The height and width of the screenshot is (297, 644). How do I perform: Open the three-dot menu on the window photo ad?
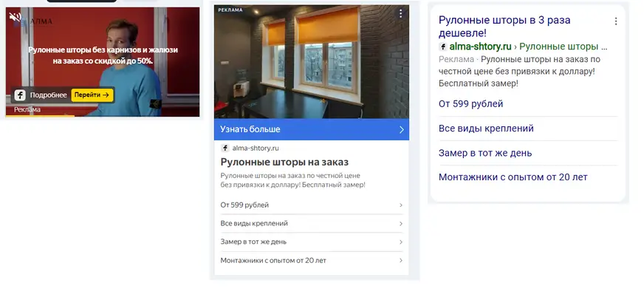tap(400, 13)
